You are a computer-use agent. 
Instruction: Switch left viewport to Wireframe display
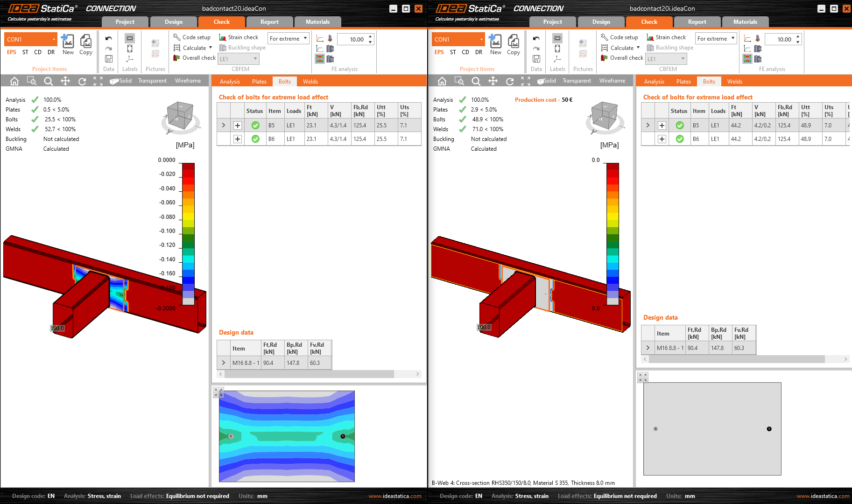pos(188,81)
